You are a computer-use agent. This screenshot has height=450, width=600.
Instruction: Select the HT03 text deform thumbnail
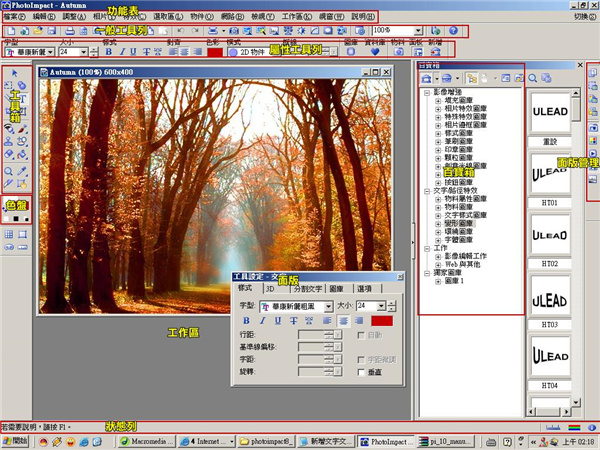coord(549,301)
